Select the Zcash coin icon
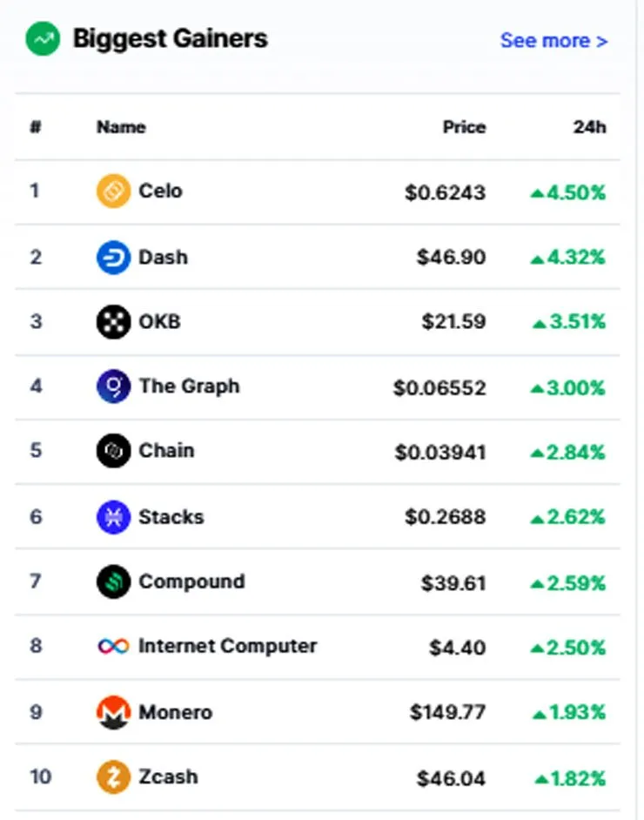The height and width of the screenshot is (820, 644). 113,777
